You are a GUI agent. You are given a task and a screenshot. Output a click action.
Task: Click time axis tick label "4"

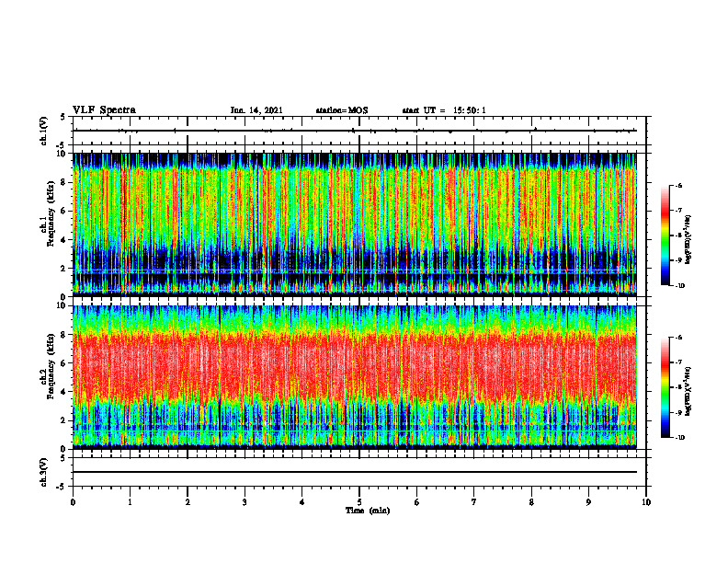coord(302,502)
